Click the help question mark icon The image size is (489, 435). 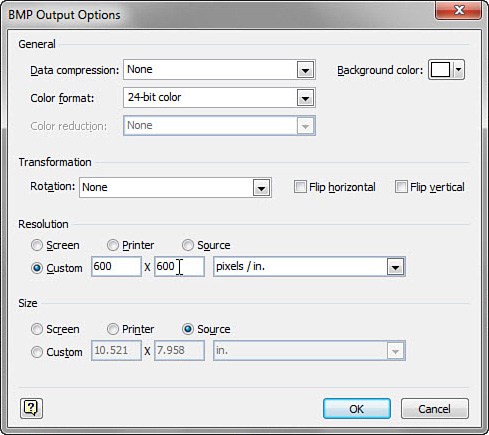(31, 408)
